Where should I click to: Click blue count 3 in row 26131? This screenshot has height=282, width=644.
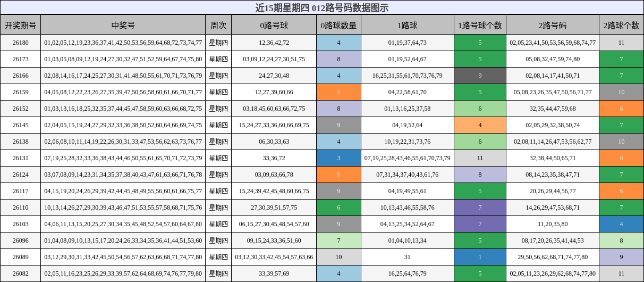pos(338,158)
